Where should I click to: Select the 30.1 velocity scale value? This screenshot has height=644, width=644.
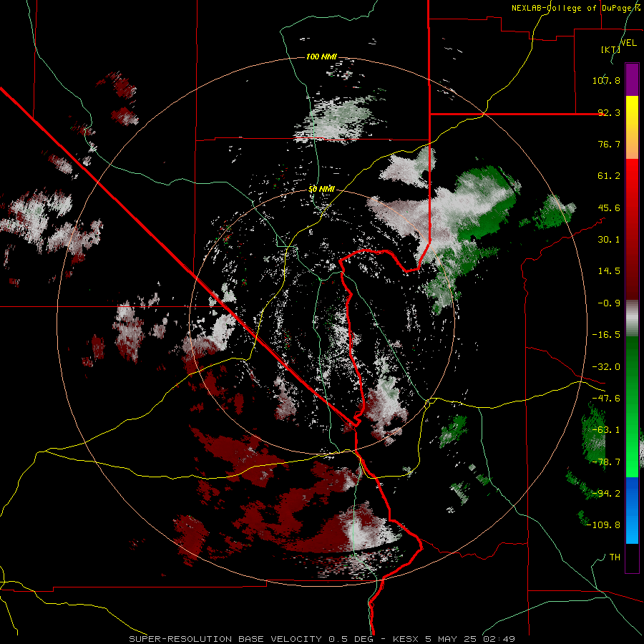click(609, 240)
